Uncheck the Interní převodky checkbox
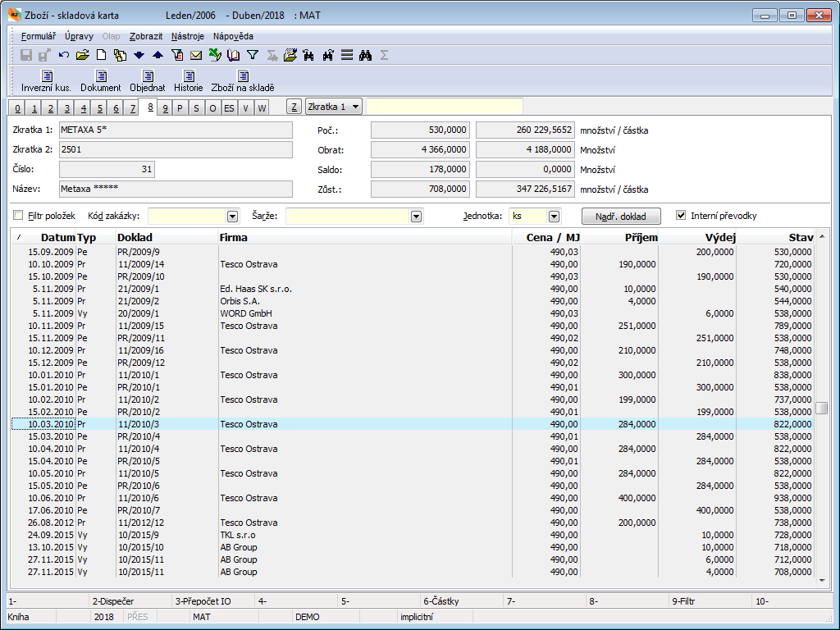 tap(680, 216)
